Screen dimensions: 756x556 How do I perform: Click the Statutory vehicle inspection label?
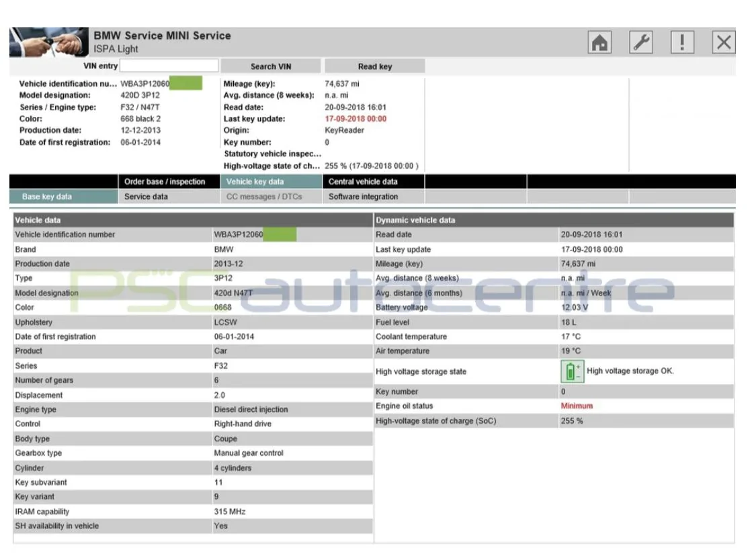pos(272,154)
